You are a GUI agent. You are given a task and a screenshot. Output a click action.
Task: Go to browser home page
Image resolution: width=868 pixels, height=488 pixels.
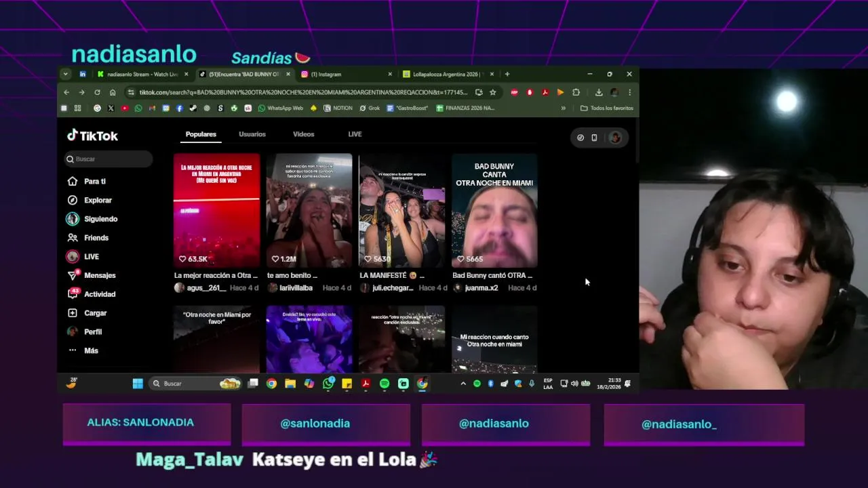pos(113,92)
